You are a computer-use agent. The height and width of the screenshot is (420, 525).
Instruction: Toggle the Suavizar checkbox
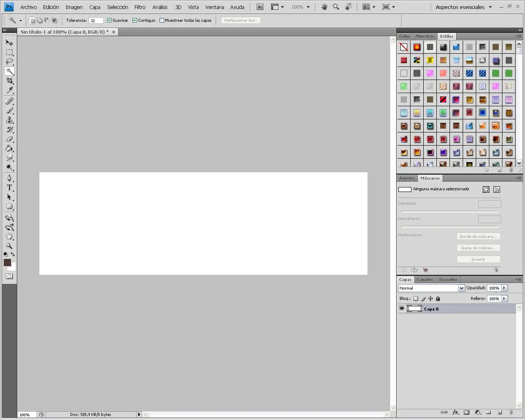(109, 21)
